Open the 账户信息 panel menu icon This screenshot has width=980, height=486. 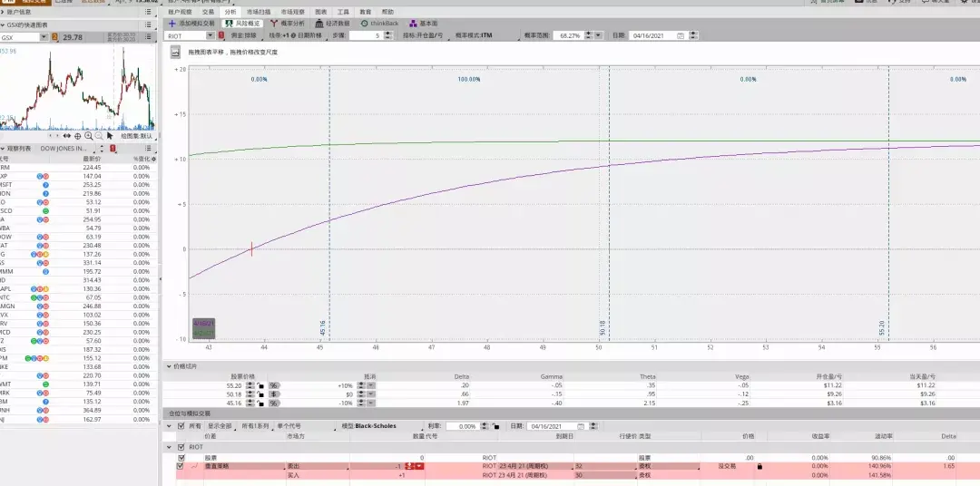(148, 12)
